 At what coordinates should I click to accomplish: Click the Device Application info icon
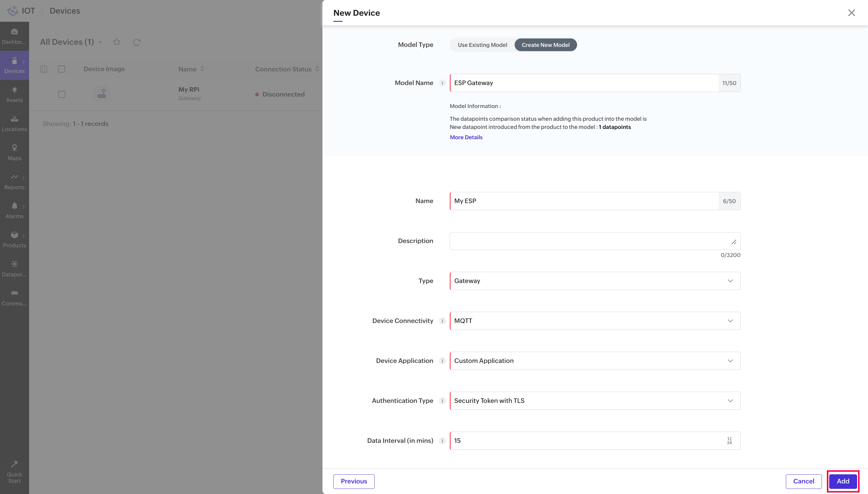[442, 361]
